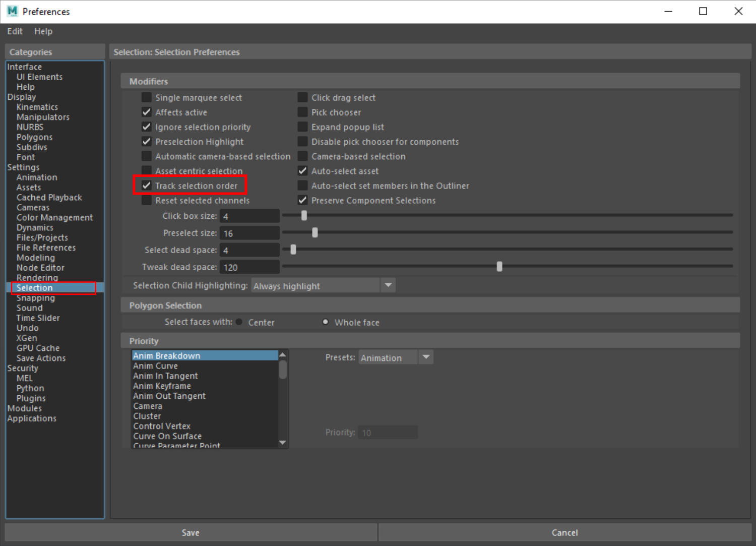Open Selection Child Highlighting dropdown
This screenshot has height=546, width=756.
323,285
